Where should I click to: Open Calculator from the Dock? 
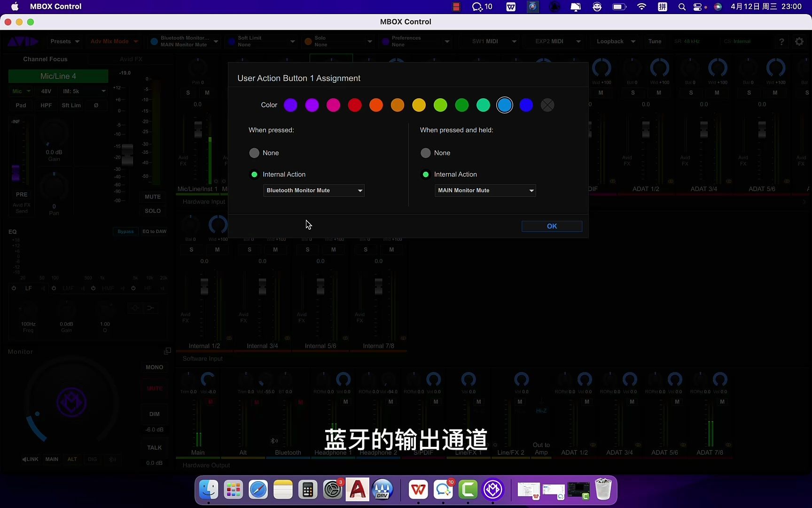coord(308,490)
